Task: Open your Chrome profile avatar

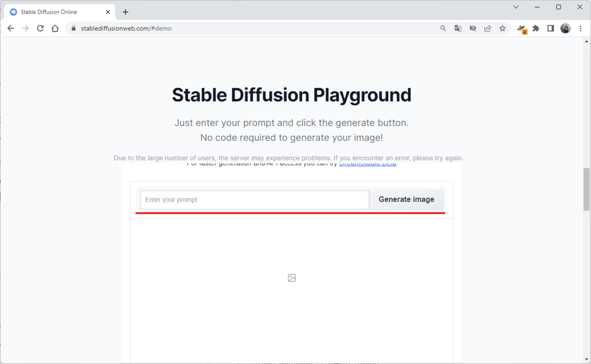Action: click(x=565, y=28)
